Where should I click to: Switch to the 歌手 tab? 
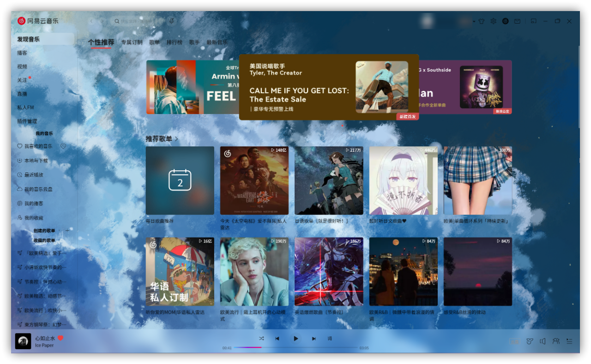(x=194, y=42)
